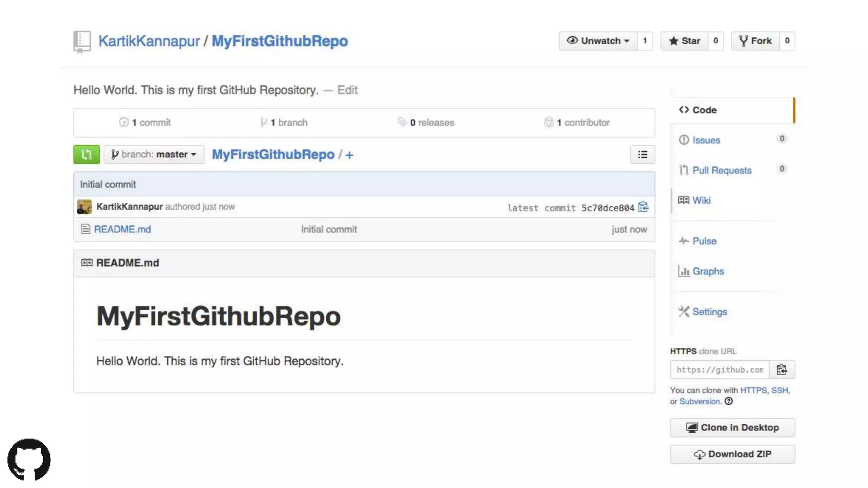Click the HTTPS clone URL text field
This screenshot has height=488, width=868.
[x=719, y=370]
